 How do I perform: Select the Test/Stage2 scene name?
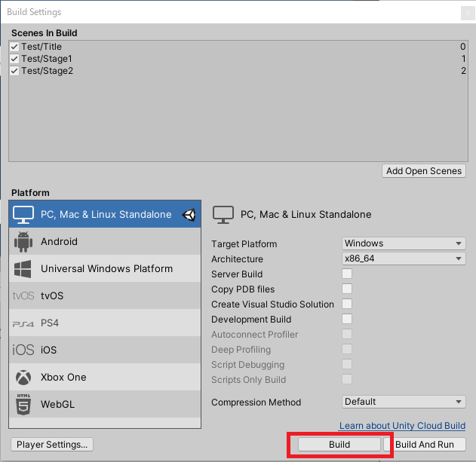click(x=47, y=71)
